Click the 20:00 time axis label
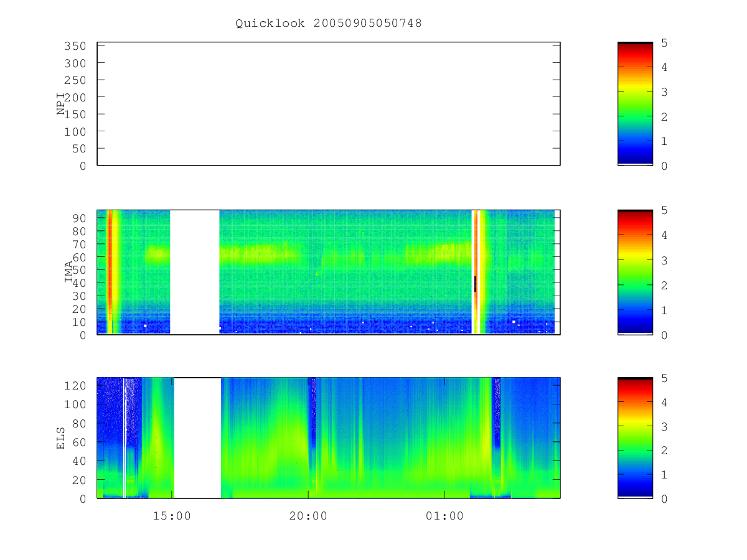The width and height of the screenshot is (747, 560). point(308,516)
